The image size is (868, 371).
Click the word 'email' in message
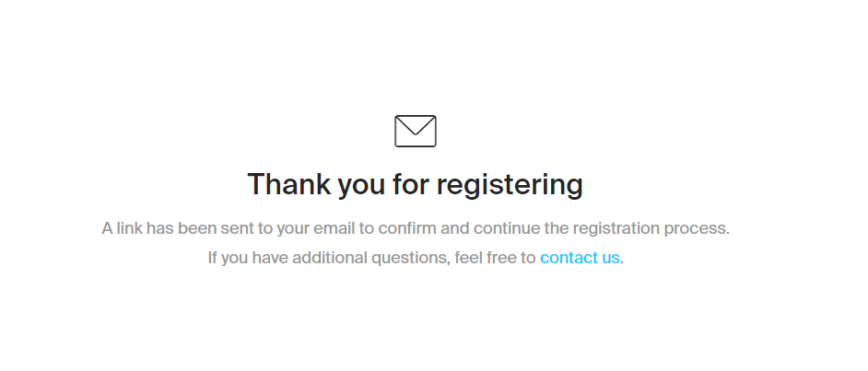click(334, 227)
